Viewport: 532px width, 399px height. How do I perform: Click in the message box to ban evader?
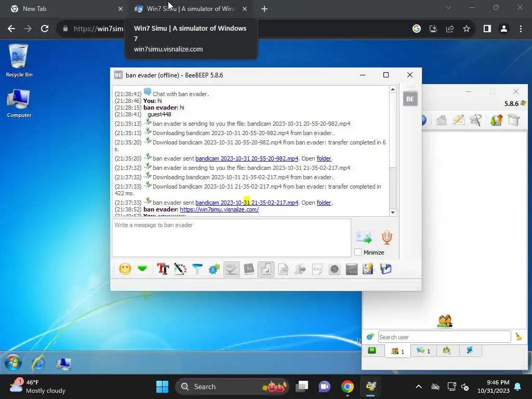pyautogui.click(x=231, y=238)
